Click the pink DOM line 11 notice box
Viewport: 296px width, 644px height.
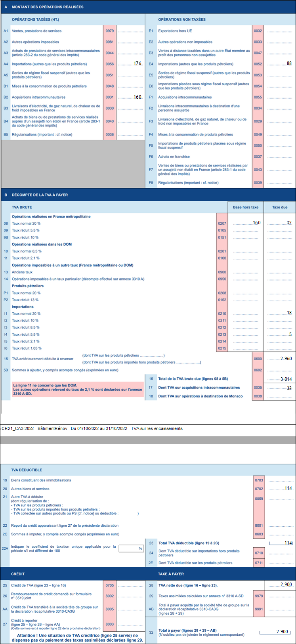tap(78, 390)
